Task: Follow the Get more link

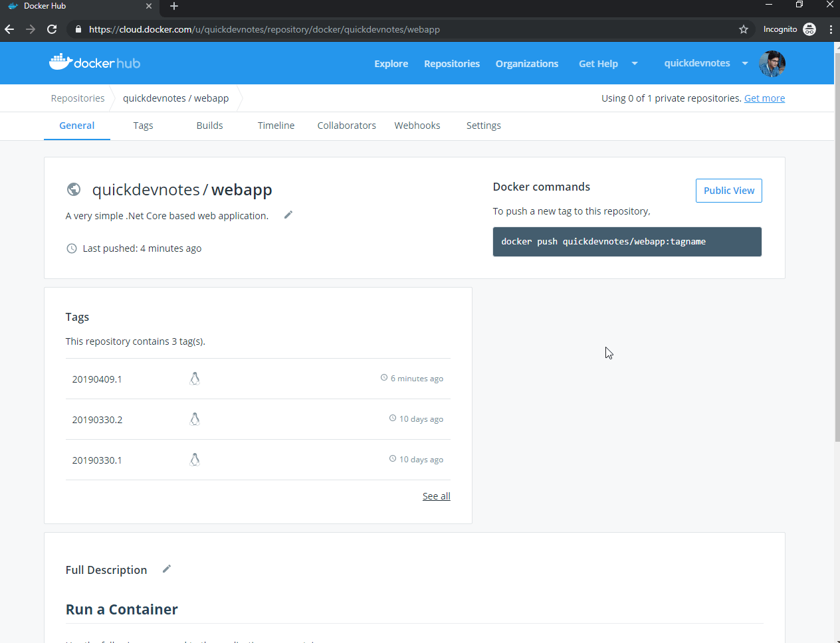Action: (x=764, y=98)
